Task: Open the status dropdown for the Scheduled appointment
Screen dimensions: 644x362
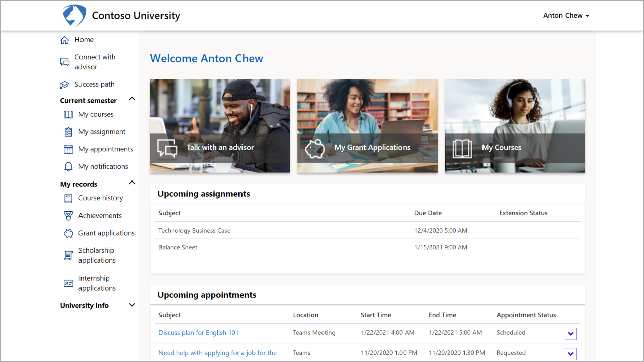Action: pyautogui.click(x=570, y=333)
